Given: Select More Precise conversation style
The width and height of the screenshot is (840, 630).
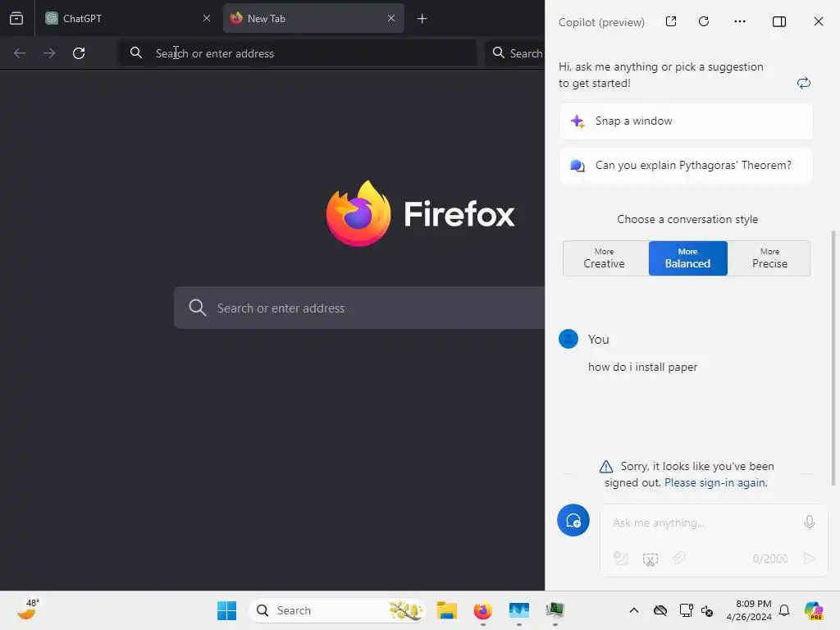Looking at the screenshot, I should 769,258.
